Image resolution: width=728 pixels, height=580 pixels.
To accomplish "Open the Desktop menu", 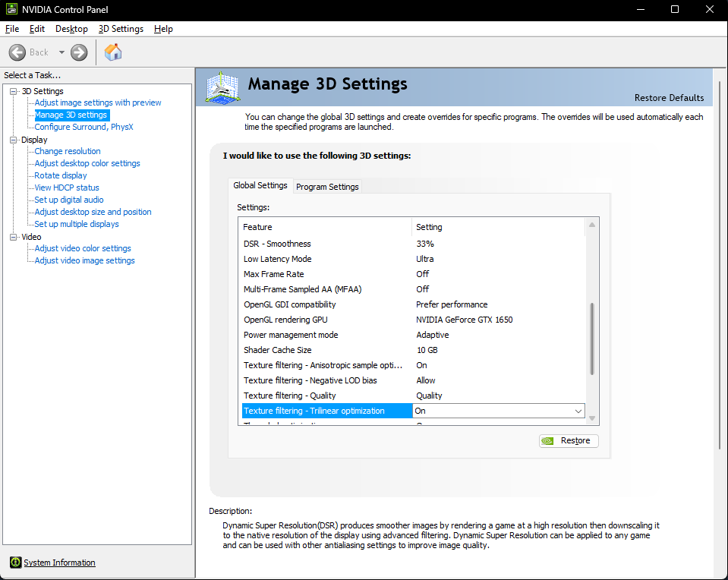I will click(71, 29).
